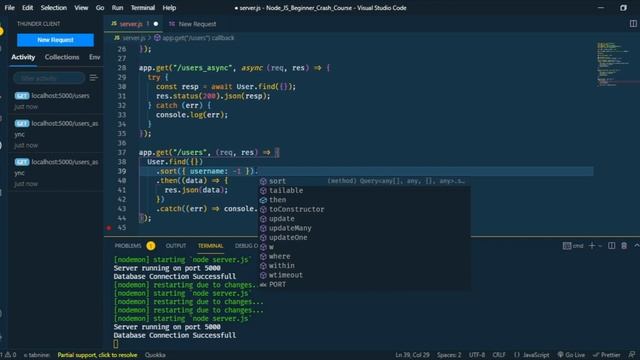Image resolution: width=640 pixels, height=360 pixels.
Task: Open the TERMINAL panel tab
Action: tap(211, 246)
